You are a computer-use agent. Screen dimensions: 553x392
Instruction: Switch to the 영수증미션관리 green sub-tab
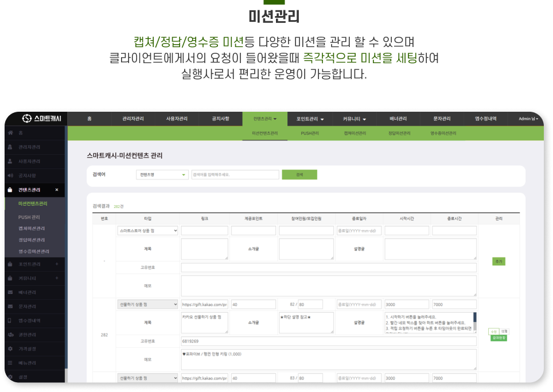(x=443, y=133)
